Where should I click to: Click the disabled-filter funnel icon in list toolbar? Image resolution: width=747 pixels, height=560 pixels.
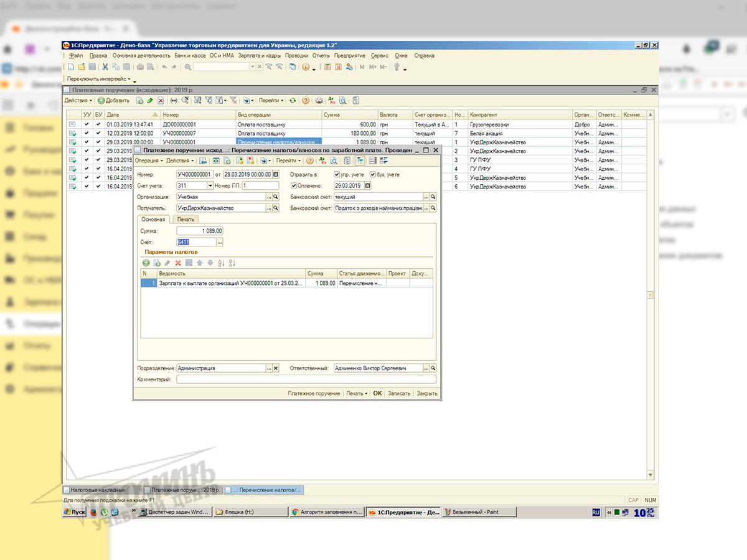tap(233, 100)
